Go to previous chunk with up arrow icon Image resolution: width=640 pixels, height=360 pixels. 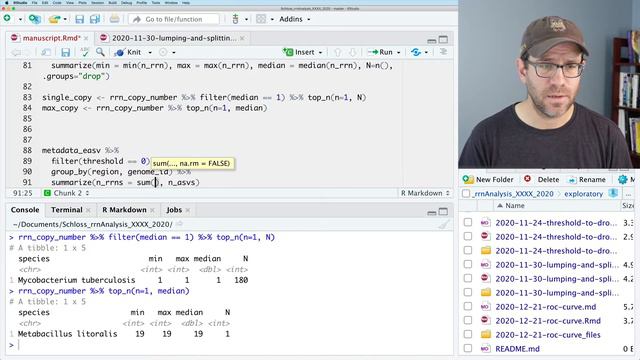click(338, 52)
